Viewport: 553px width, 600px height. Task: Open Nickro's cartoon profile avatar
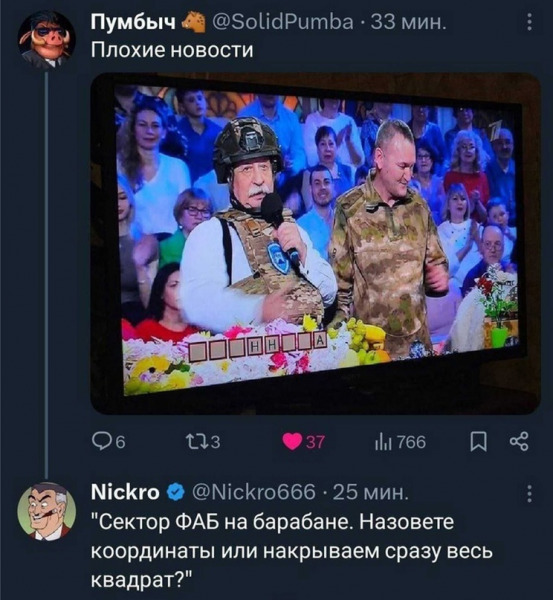[x=46, y=511]
